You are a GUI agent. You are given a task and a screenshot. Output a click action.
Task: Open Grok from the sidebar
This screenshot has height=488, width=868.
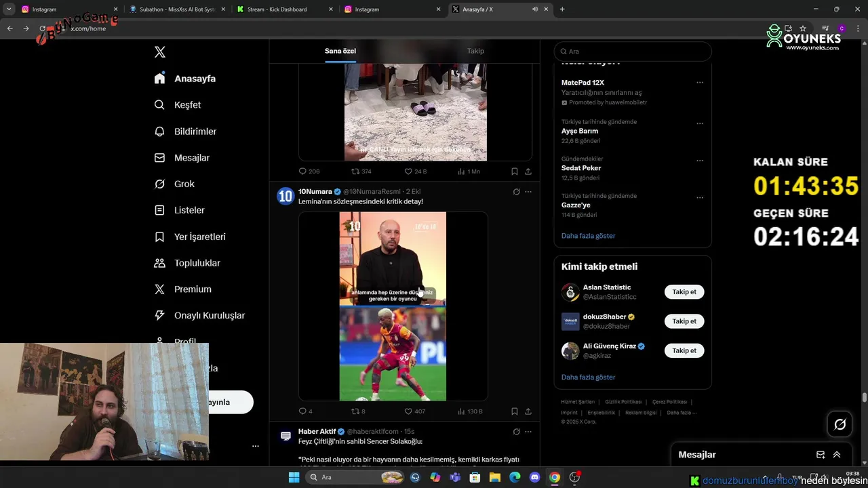[174, 184]
